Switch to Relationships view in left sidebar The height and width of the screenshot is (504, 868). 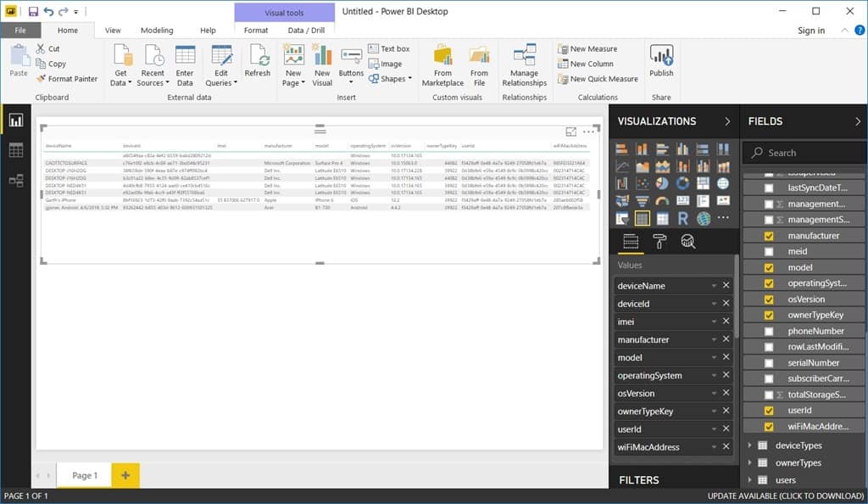pos(15,181)
